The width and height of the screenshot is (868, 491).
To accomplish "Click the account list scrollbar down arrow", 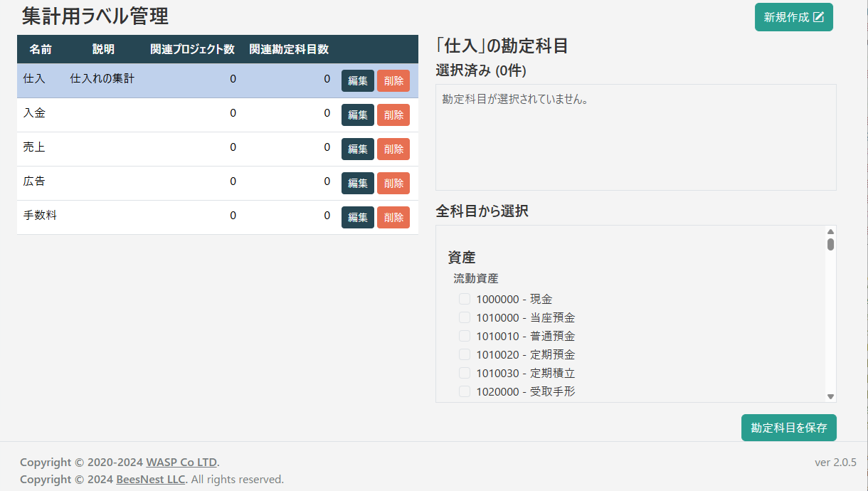I will tap(830, 396).
